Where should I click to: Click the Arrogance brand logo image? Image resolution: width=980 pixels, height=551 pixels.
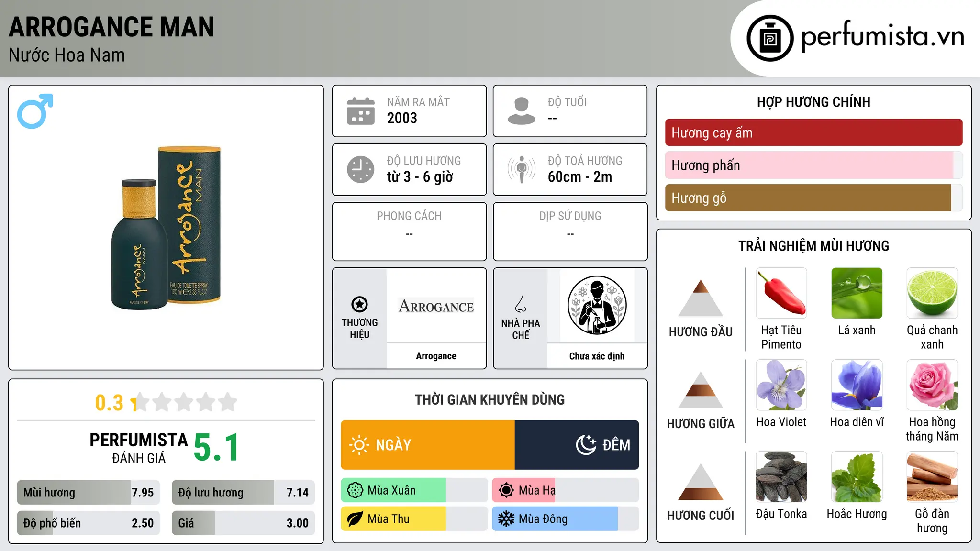(x=436, y=306)
